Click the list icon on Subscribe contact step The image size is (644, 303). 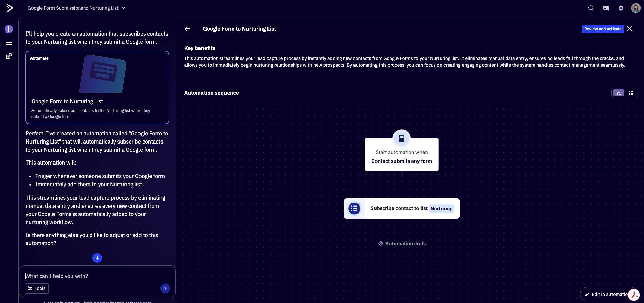coord(355,209)
